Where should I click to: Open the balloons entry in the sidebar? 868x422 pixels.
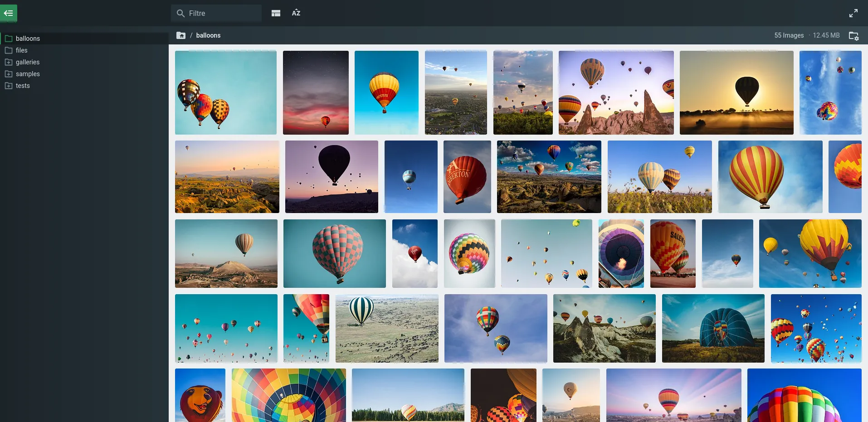pyautogui.click(x=28, y=38)
